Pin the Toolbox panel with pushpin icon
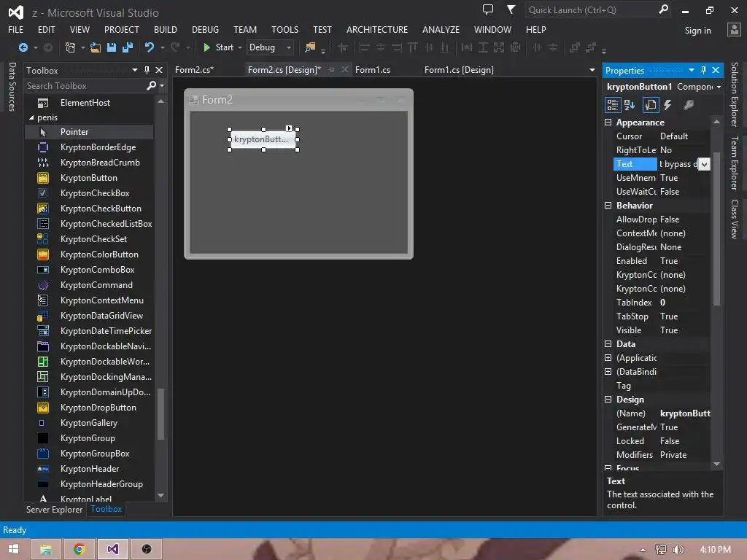The height and width of the screenshot is (560, 747). pos(147,70)
